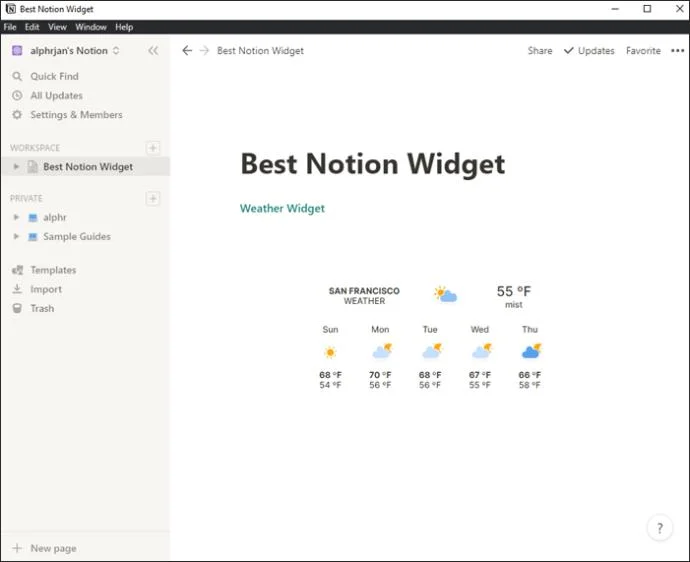Click the Updates checkmark icon
This screenshot has width=690, height=562.
(x=569, y=51)
